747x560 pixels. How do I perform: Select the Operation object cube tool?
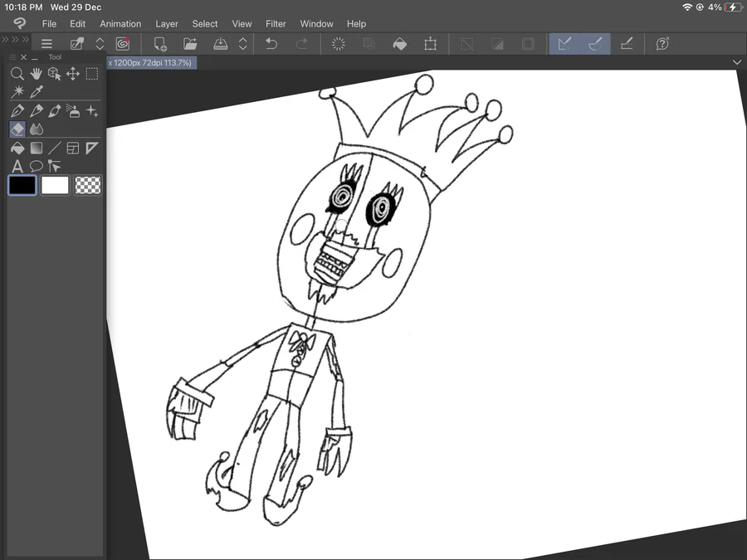pos(54,73)
